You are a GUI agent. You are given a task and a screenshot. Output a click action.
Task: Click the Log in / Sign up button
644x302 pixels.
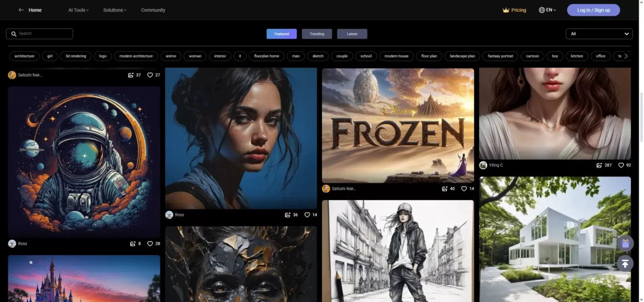pyautogui.click(x=593, y=10)
